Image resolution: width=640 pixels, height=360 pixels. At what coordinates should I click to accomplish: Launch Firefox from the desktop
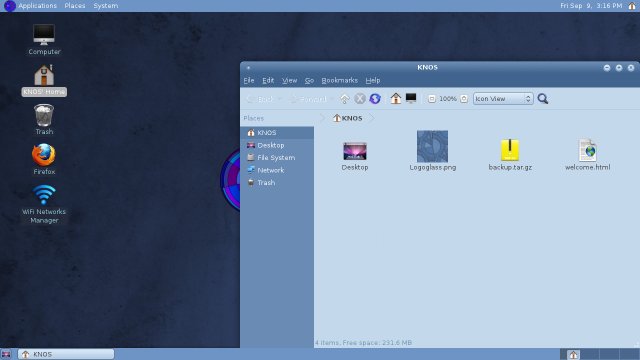pos(44,159)
